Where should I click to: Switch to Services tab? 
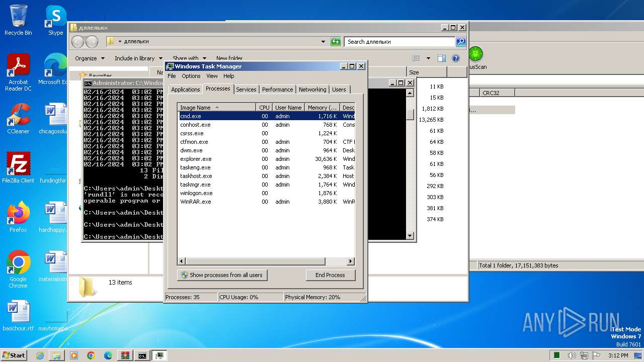pos(246,89)
